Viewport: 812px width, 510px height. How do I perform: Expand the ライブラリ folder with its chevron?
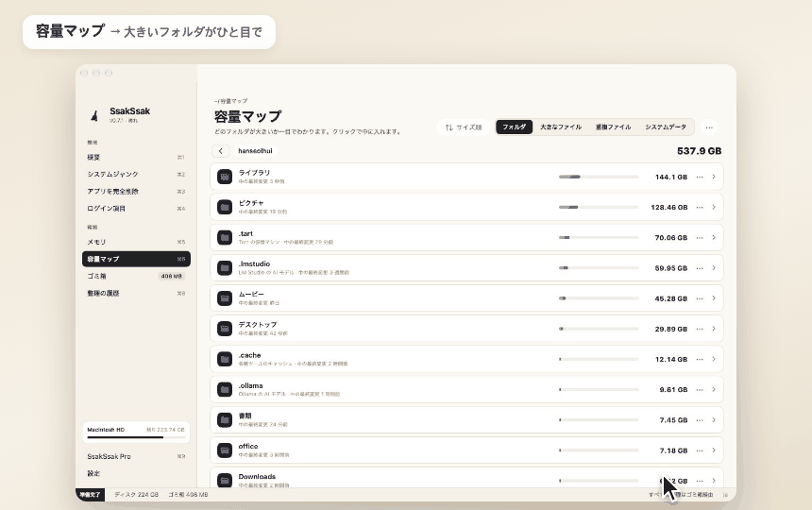tap(714, 177)
